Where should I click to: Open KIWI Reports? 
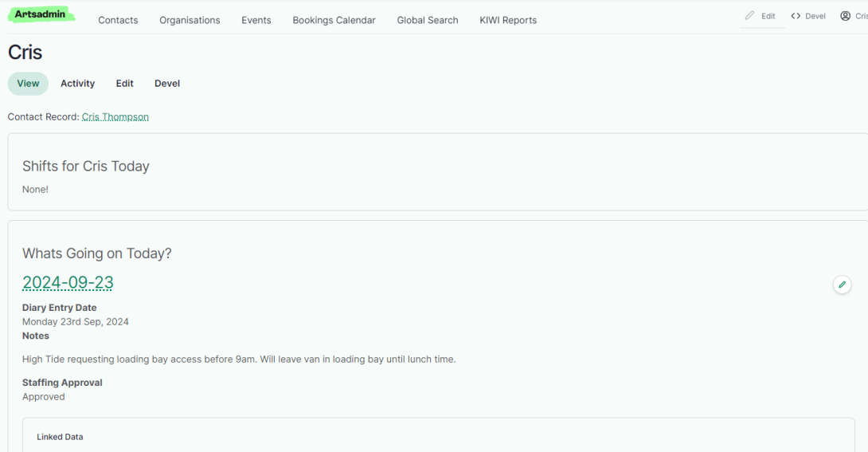point(508,20)
